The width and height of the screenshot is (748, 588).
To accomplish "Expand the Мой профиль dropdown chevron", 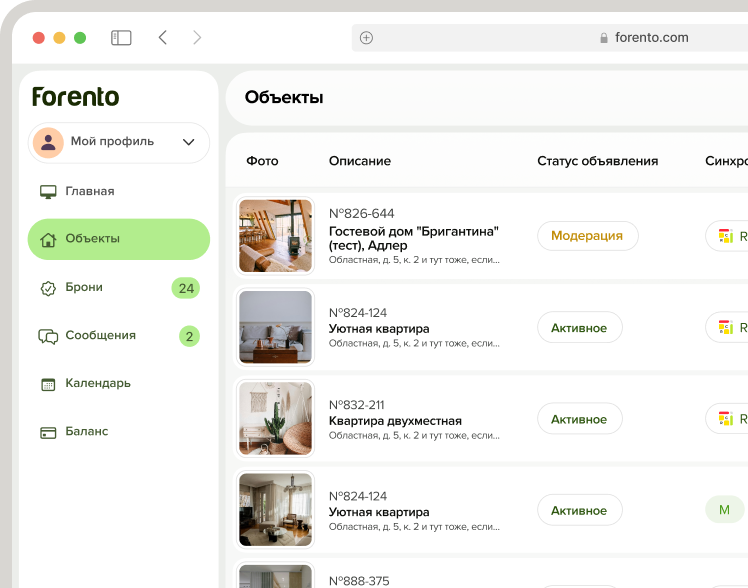I will 189,142.
